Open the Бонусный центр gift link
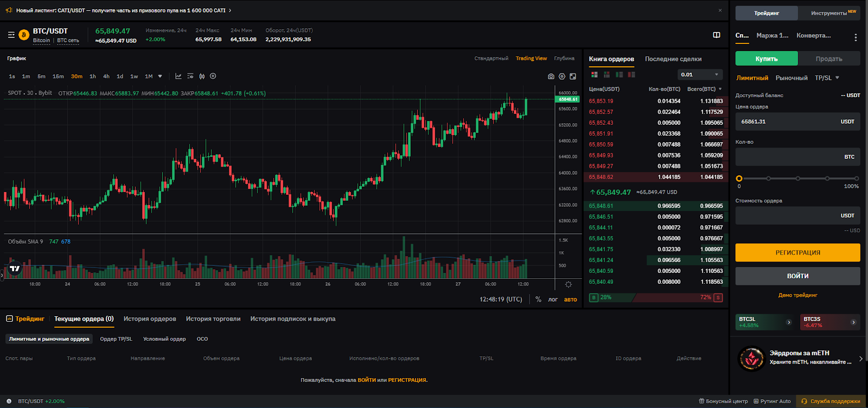Screen dimensions: 868x408 (x=723, y=401)
